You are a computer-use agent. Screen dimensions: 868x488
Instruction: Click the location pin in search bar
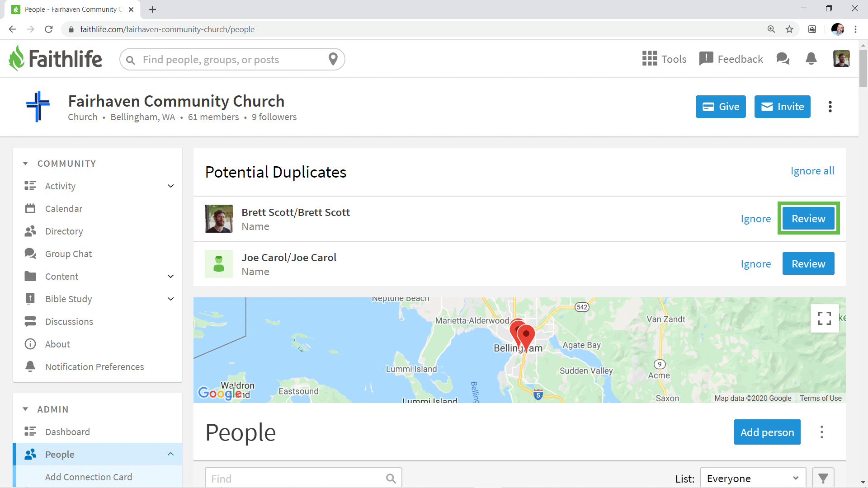point(333,59)
